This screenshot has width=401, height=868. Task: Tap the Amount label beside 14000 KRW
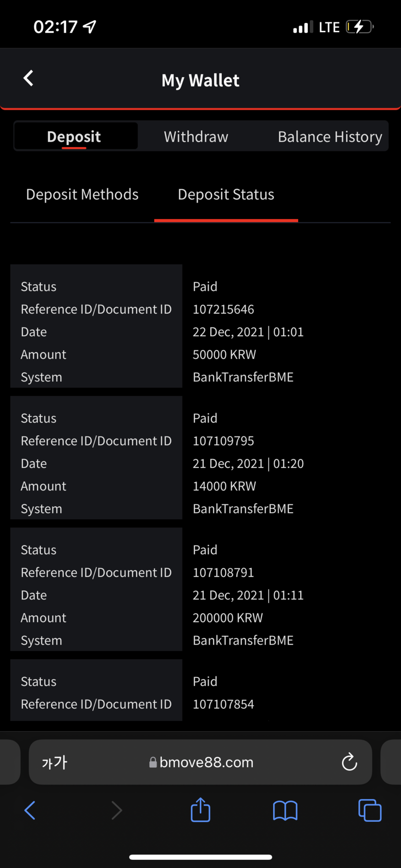pyautogui.click(x=43, y=486)
